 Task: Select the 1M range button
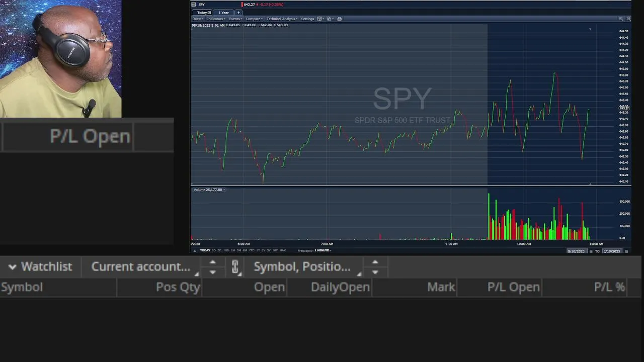pos(233,250)
